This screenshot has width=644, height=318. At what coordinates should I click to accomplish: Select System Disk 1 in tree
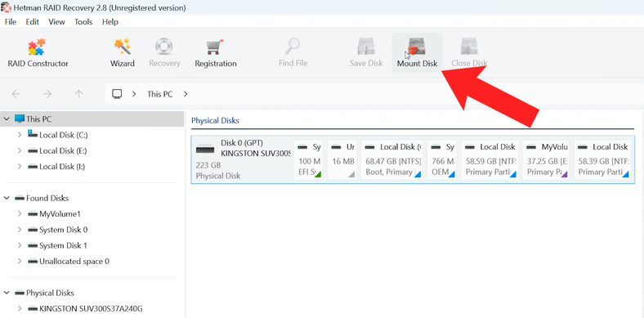[x=63, y=246]
